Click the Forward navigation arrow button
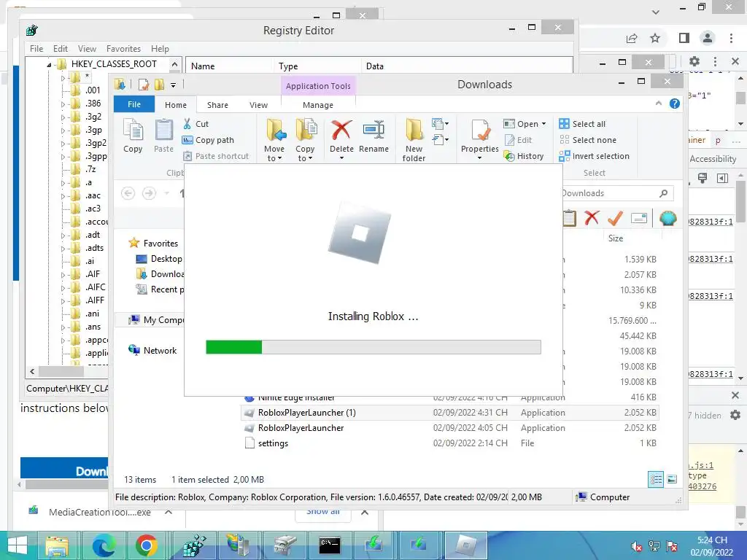The image size is (747, 560). click(149, 193)
